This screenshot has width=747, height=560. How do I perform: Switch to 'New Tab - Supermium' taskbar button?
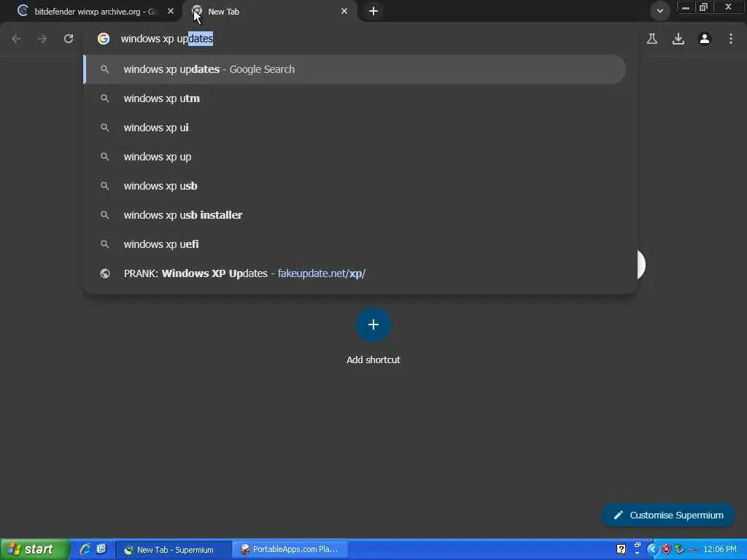coord(174,550)
